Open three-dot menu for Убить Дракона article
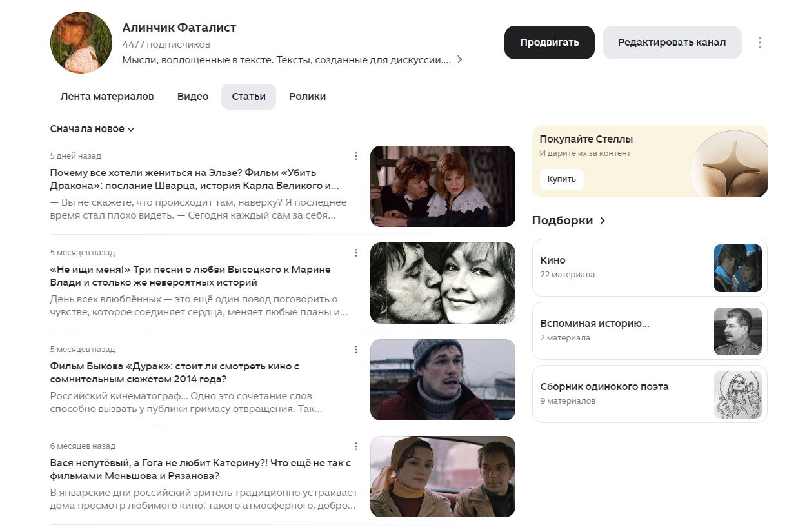The width and height of the screenshot is (807, 532). pos(355,156)
